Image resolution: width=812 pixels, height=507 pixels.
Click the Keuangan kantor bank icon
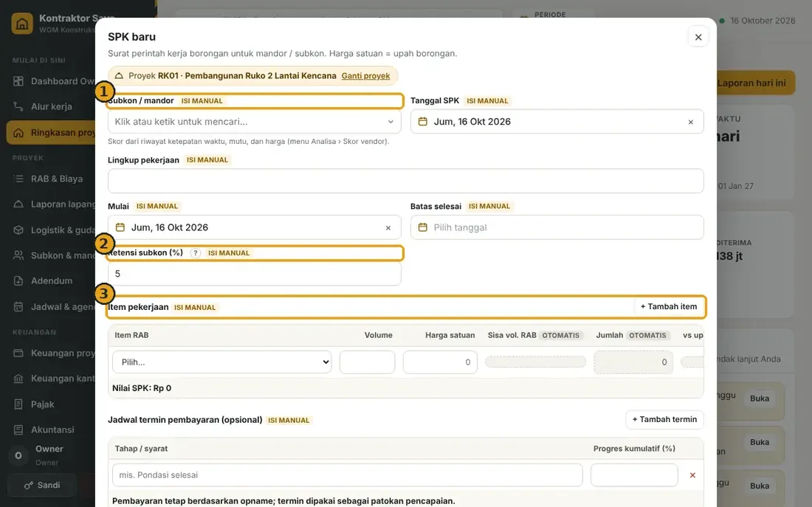coord(18,379)
